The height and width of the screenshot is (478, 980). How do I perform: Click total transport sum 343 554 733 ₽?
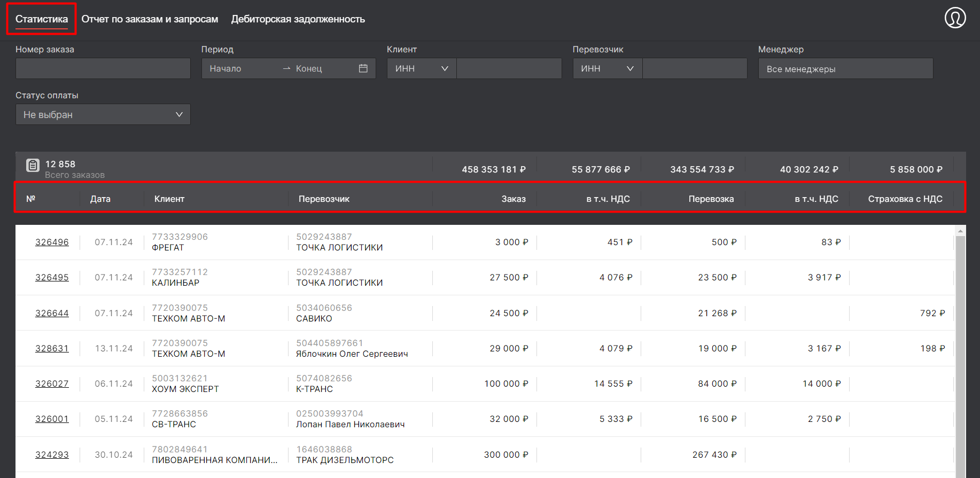(x=702, y=169)
